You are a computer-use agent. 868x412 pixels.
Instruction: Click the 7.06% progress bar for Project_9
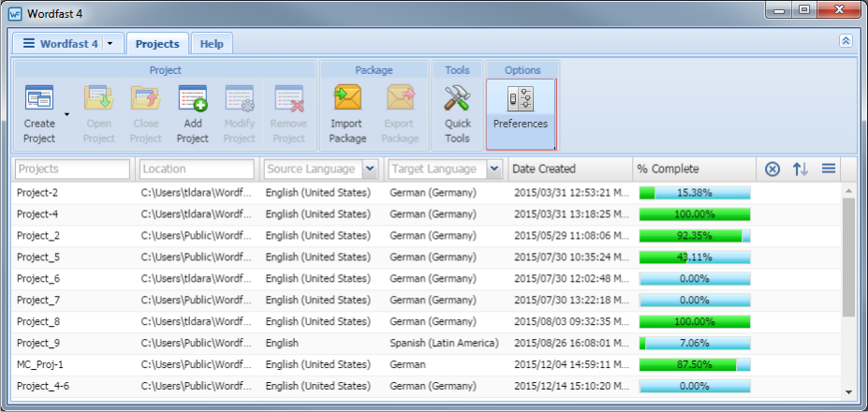pos(695,344)
